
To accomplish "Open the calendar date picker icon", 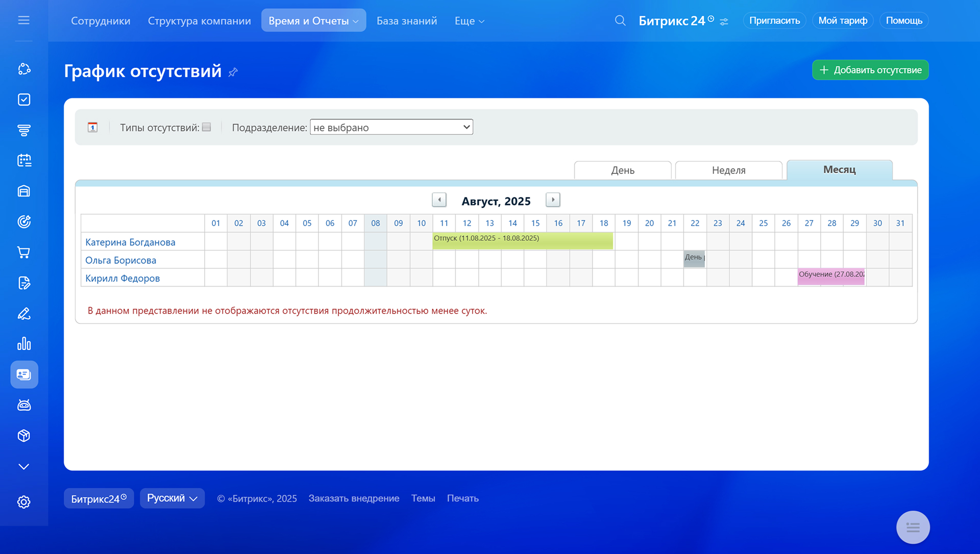I will pyautogui.click(x=92, y=128).
